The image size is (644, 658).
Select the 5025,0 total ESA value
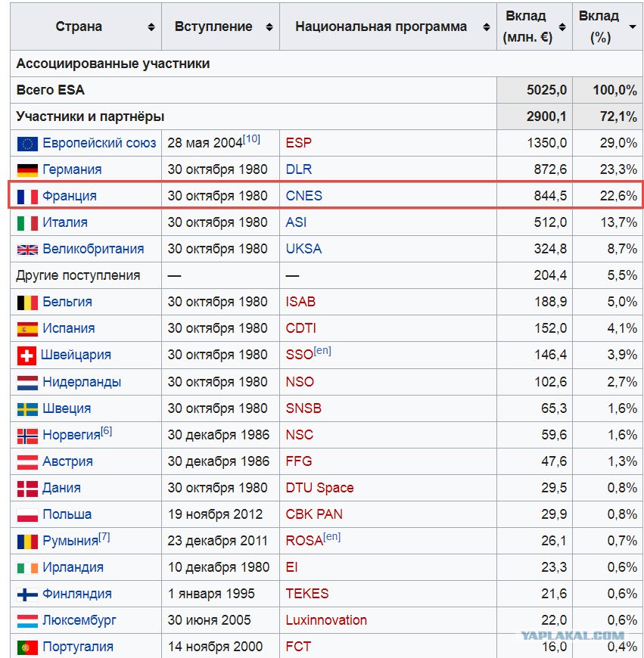coord(546,90)
